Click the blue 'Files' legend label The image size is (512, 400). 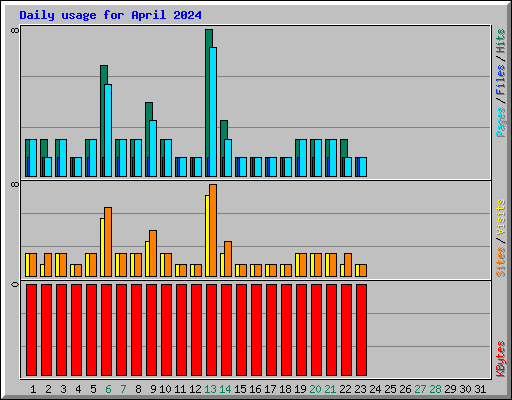point(500,80)
